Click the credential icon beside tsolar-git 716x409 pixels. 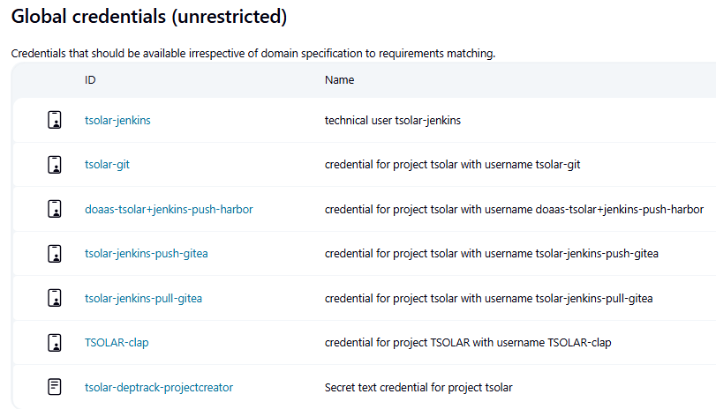click(55, 164)
